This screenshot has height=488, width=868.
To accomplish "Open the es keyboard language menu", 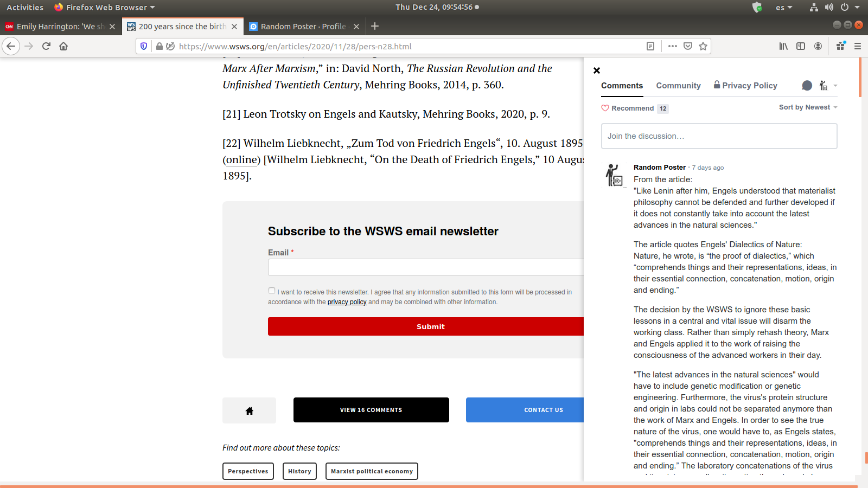I will 784,8.
